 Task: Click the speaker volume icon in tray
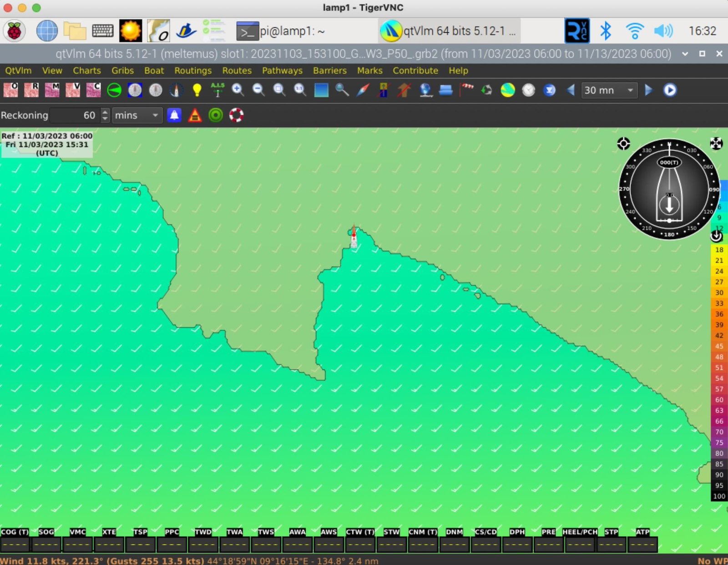663,31
